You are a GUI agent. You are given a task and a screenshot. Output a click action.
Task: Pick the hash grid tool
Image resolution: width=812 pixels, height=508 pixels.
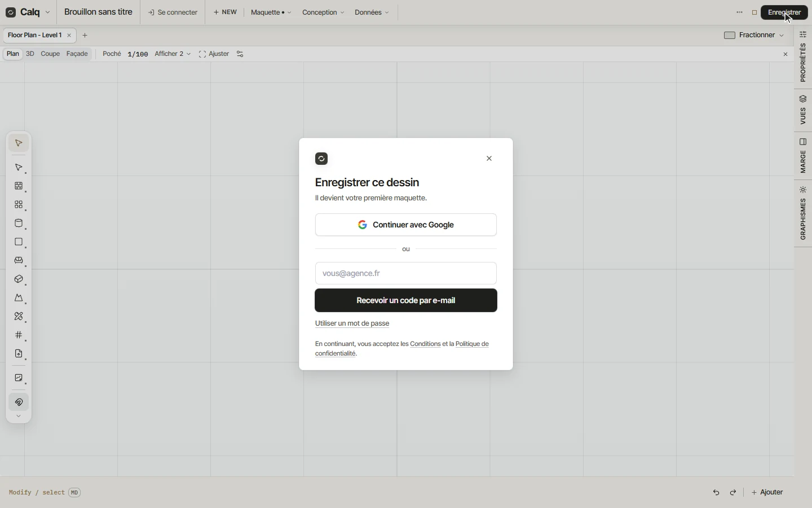pyautogui.click(x=19, y=335)
